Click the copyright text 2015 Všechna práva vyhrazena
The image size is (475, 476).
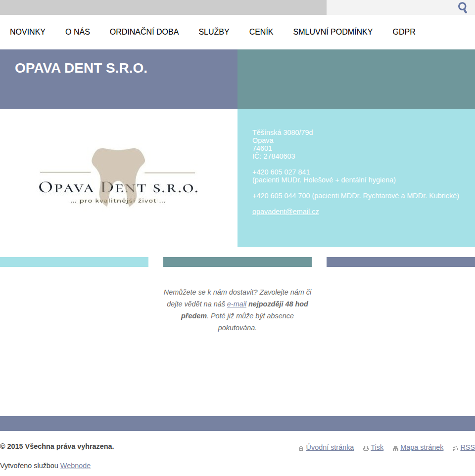pyautogui.click(x=57, y=446)
